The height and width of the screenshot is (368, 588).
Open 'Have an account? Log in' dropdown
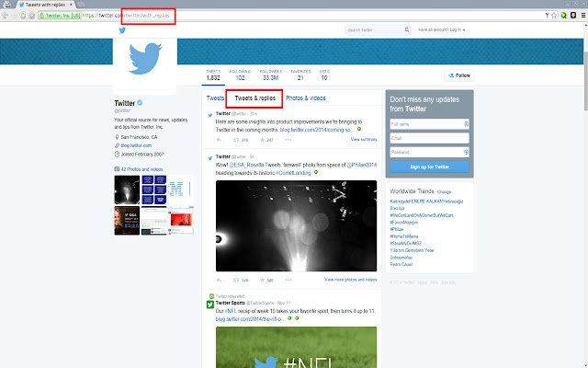pyautogui.click(x=441, y=29)
